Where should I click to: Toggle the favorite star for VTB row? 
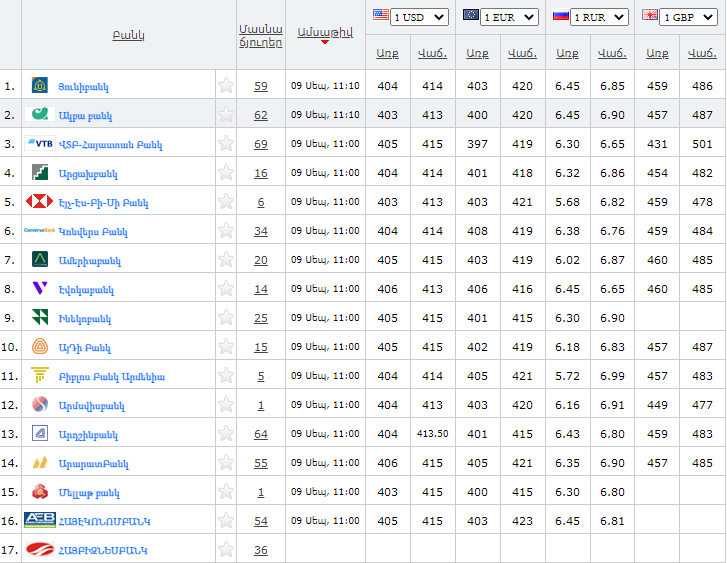coord(226,144)
